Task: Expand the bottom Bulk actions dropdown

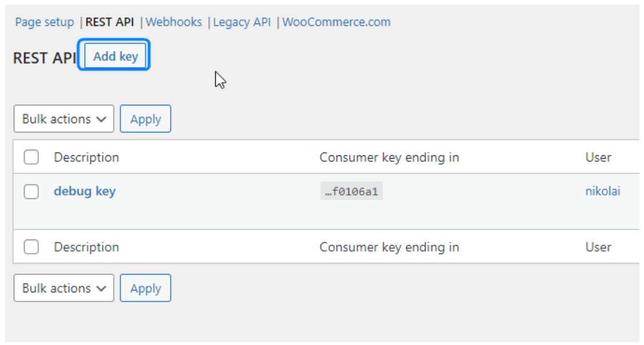Action: click(64, 288)
